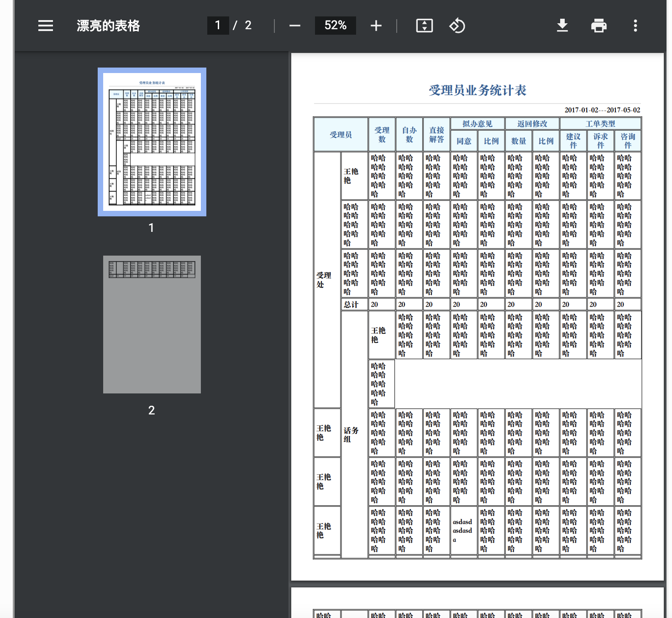Screen dimensions: 672x618
Task: Zoom out using the minus icon
Action: pyautogui.click(x=294, y=26)
